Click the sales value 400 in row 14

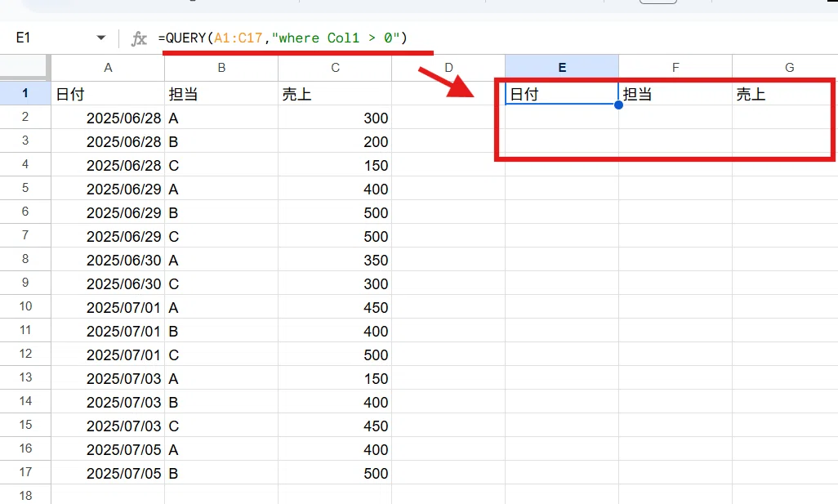pyautogui.click(x=335, y=402)
